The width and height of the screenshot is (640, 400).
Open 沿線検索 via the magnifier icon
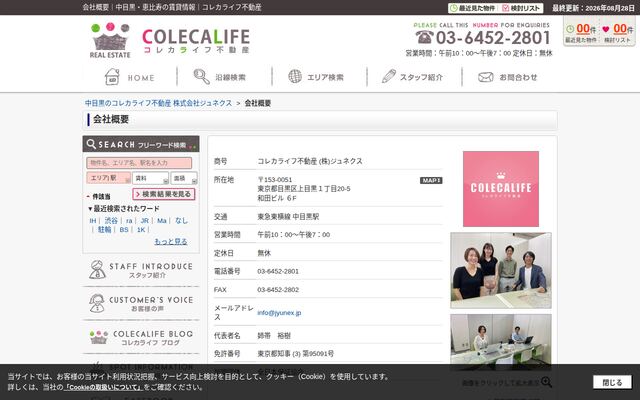tap(202, 77)
